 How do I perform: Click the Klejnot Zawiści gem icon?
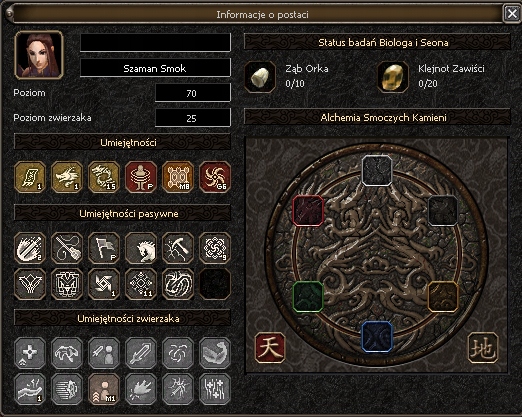393,77
